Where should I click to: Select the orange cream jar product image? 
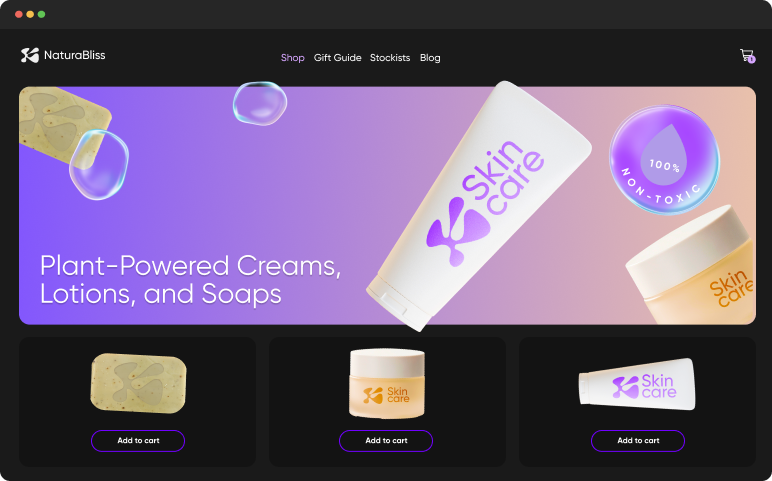pyautogui.click(x=387, y=384)
